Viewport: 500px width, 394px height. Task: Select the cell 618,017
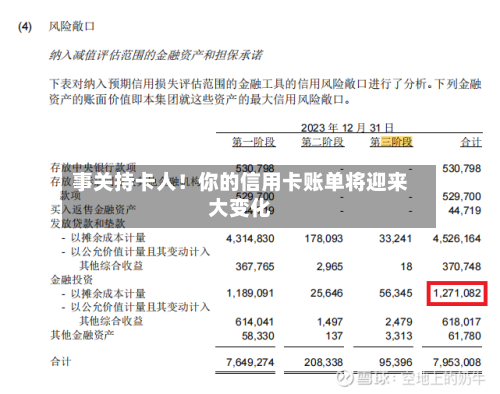pos(462,322)
